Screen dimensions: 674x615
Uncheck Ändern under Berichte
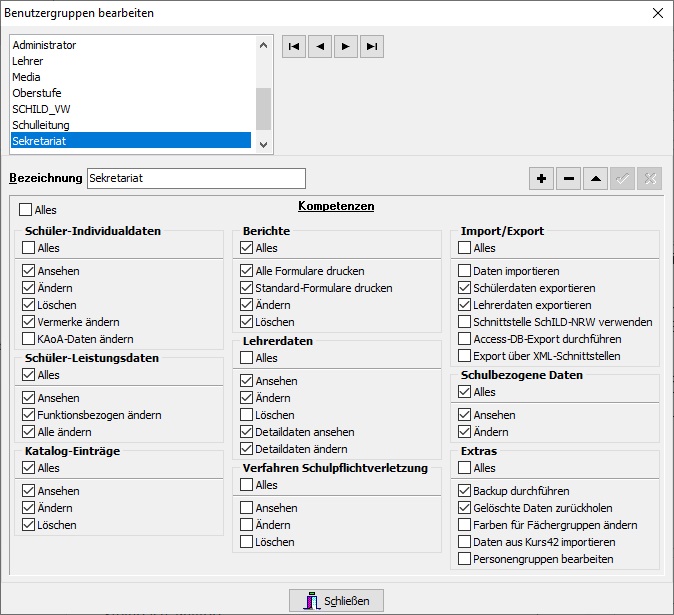pyautogui.click(x=246, y=305)
